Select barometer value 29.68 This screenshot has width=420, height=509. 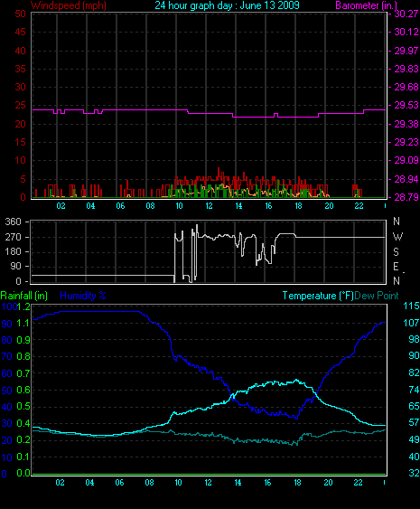click(406, 87)
